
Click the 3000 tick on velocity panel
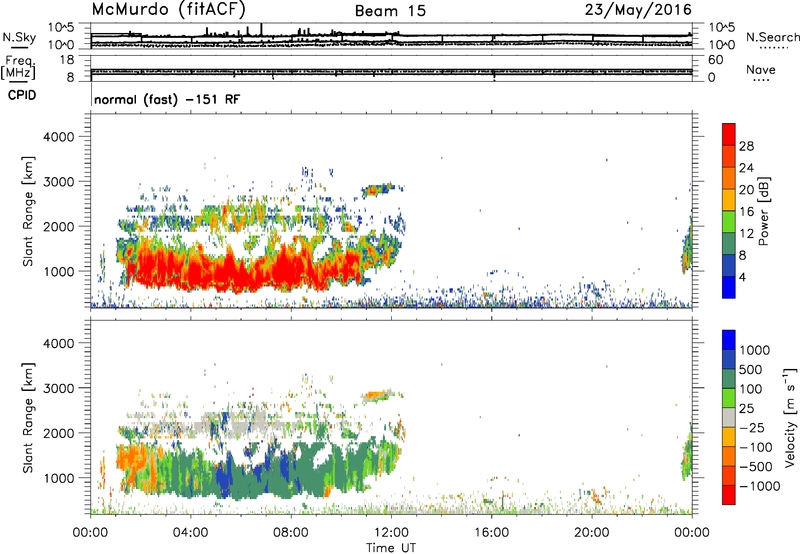(58, 388)
